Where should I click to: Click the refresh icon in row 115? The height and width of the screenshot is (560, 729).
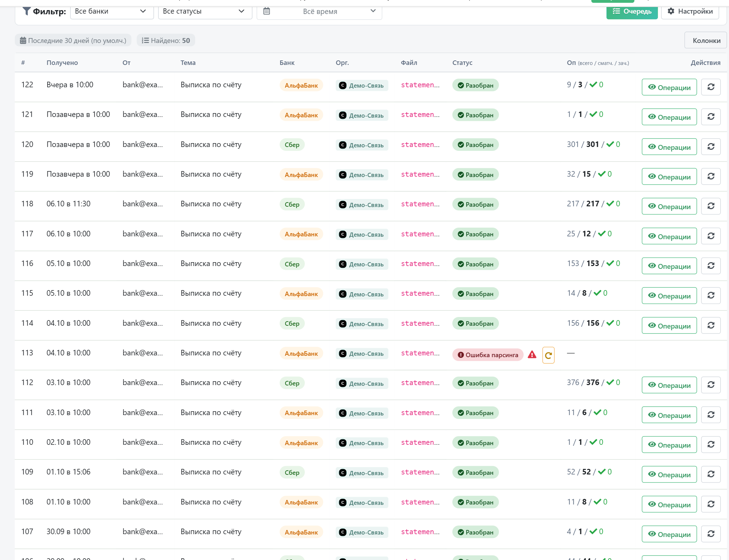[x=711, y=295]
